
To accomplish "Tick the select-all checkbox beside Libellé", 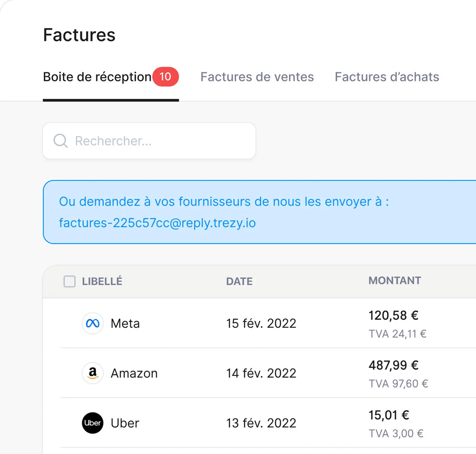I will coord(69,282).
